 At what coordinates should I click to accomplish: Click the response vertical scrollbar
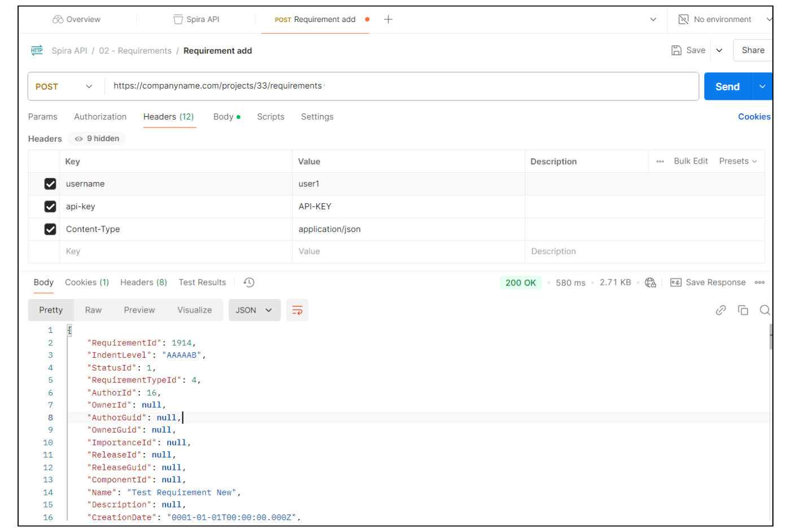tap(771, 337)
